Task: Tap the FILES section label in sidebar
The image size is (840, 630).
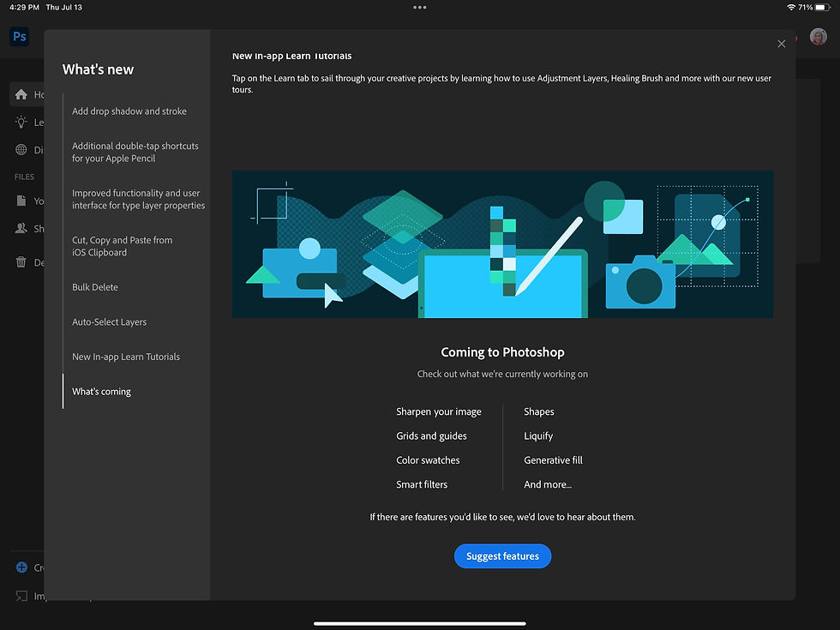Action: (x=24, y=177)
